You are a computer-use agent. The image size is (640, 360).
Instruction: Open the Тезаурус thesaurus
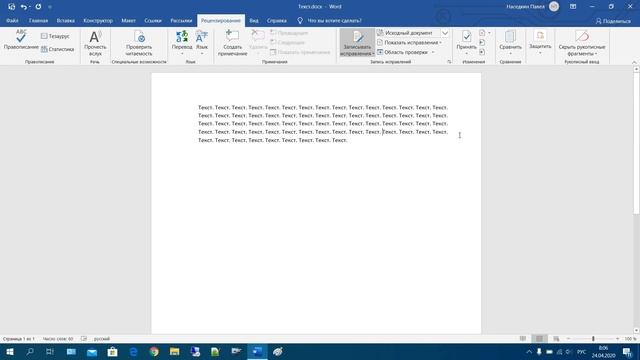[55, 36]
